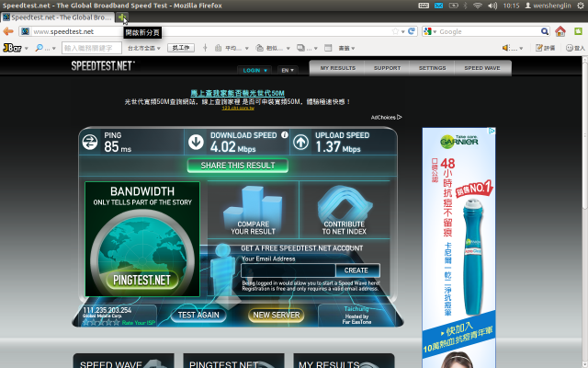This screenshot has width=588, height=368.
Task: Click the 找工作 job search button
Action: pyautogui.click(x=181, y=48)
